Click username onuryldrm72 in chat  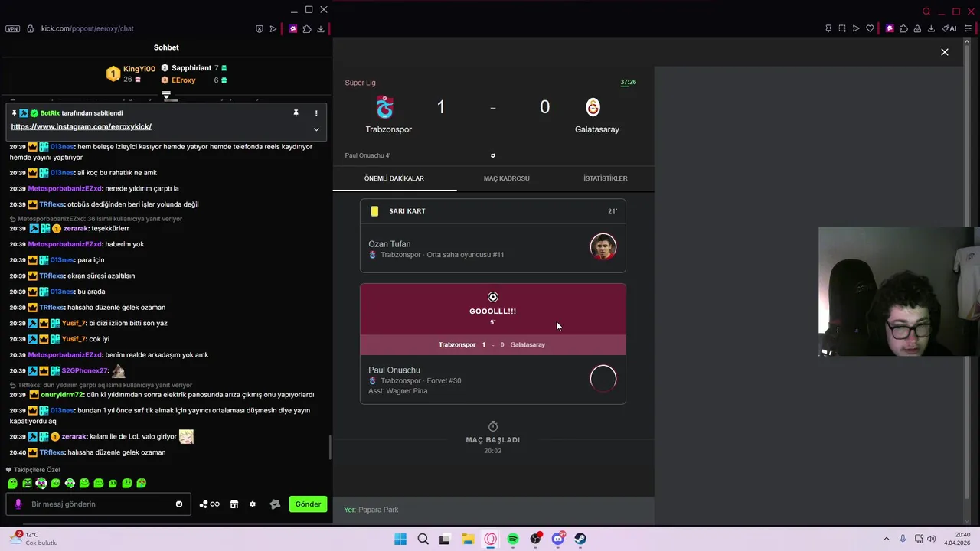pos(63,395)
